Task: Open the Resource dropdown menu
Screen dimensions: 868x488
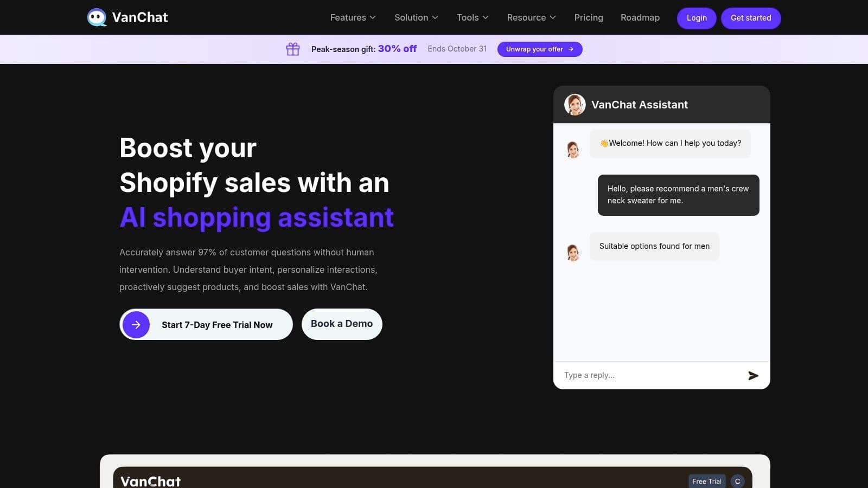Action: 531,17
